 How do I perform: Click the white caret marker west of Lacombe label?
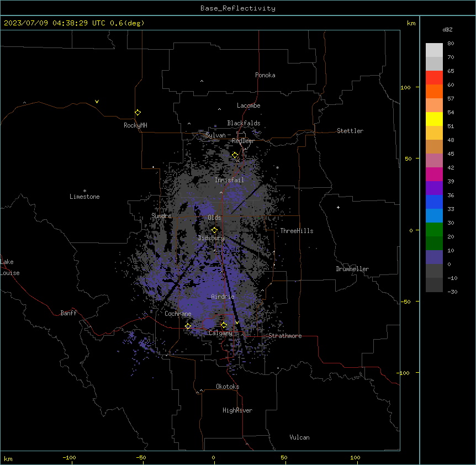(219, 109)
